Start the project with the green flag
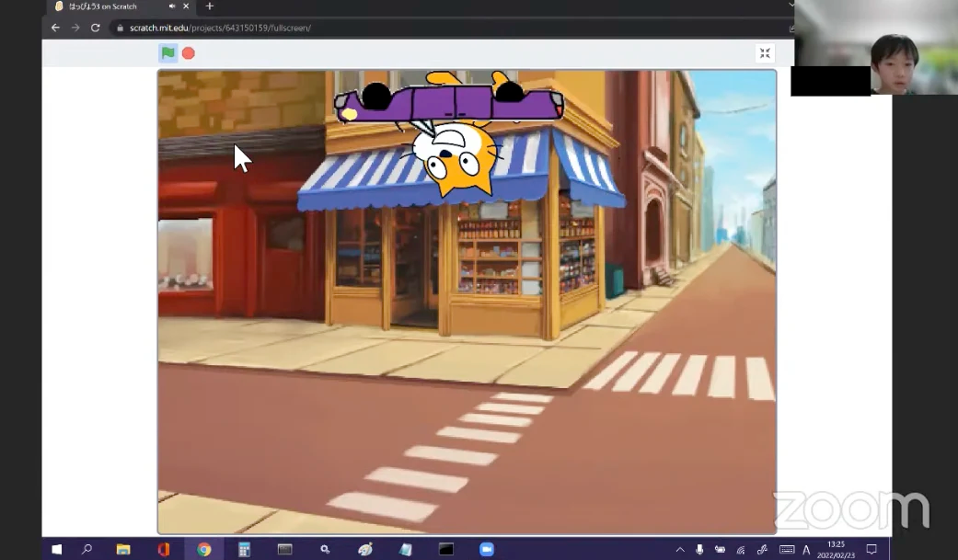This screenshot has width=958, height=560. pyautogui.click(x=168, y=53)
